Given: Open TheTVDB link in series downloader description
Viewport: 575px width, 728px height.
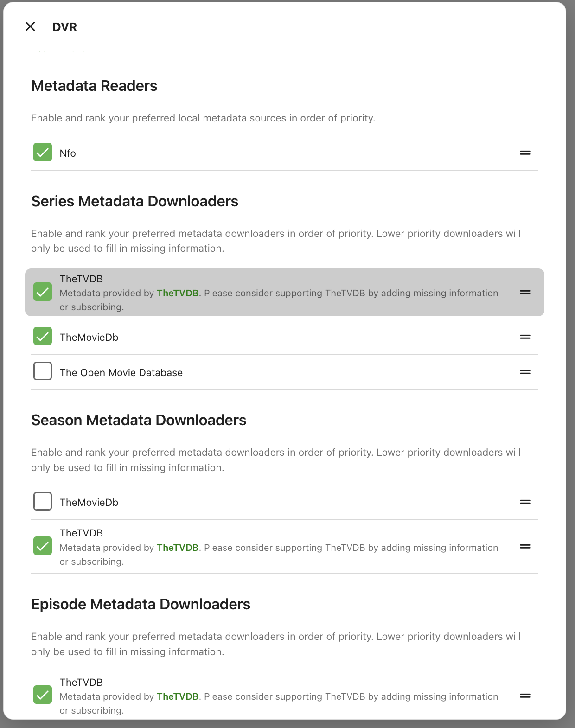Looking at the screenshot, I should click(x=178, y=293).
